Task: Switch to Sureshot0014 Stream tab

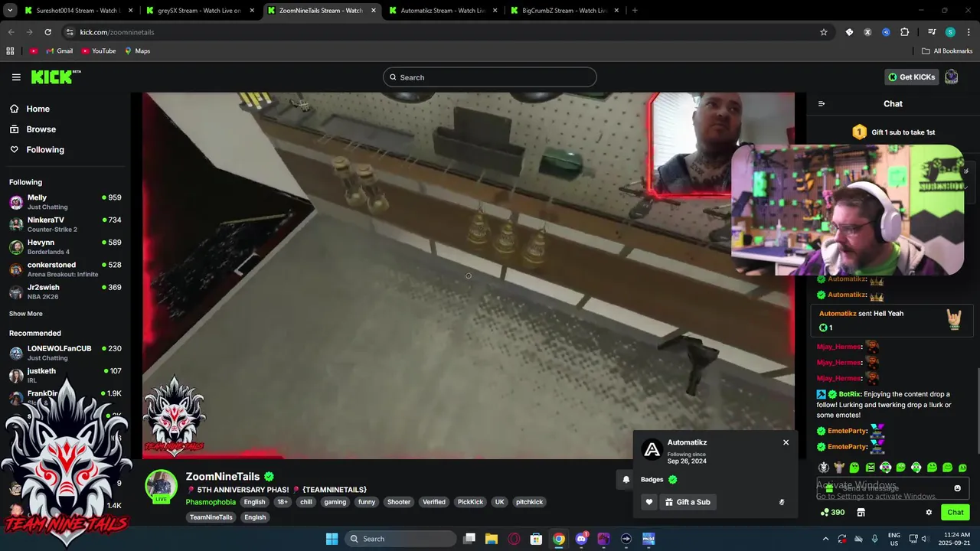Action: tap(77, 11)
